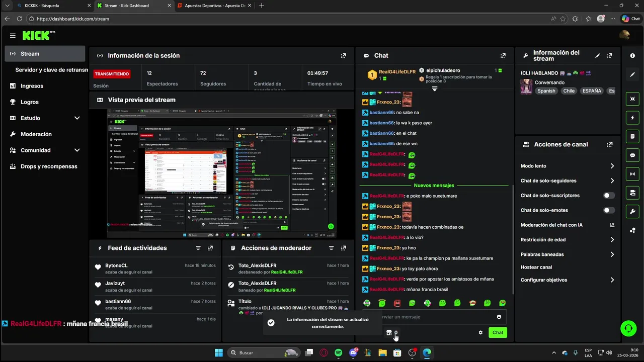
Task: Open Ingresos in the sidebar
Action: 45,86
